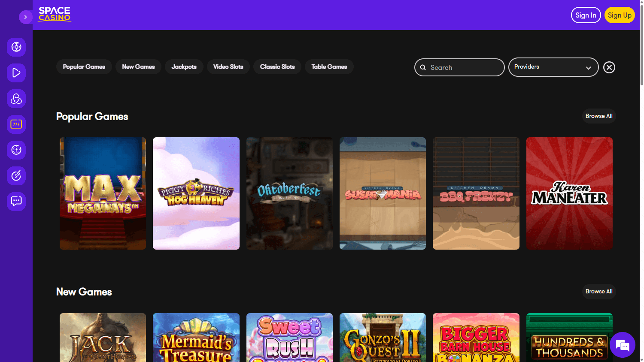Expand the collapsed sidebar with the arrow
Viewport: 644px width, 362px height.
coord(25,17)
